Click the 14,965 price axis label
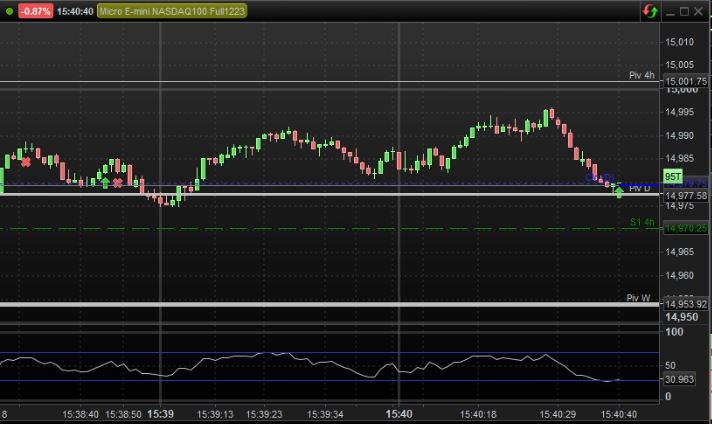712x424 pixels. [x=679, y=252]
